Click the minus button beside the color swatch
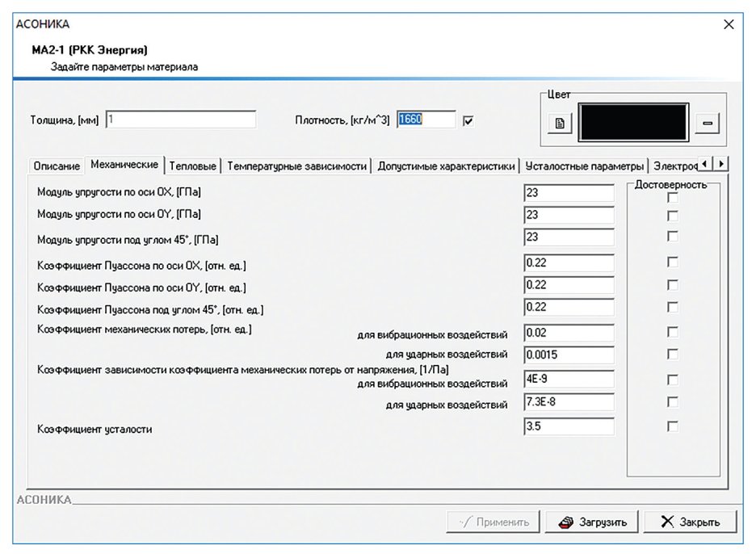The height and width of the screenshot is (554, 756). coord(708,124)
